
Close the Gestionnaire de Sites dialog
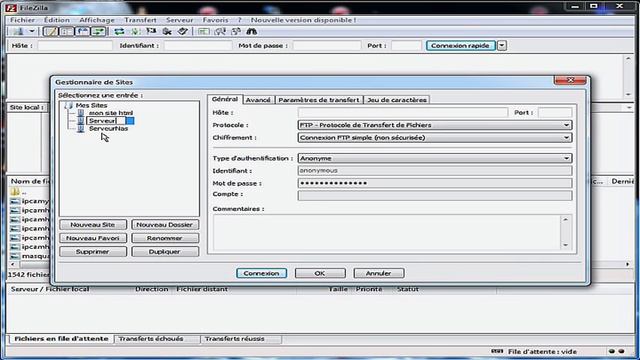[571, 80]
